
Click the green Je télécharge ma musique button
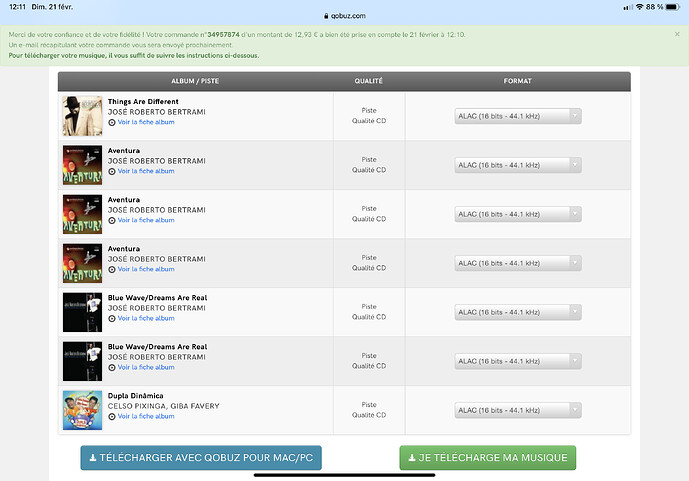point(488,458)
